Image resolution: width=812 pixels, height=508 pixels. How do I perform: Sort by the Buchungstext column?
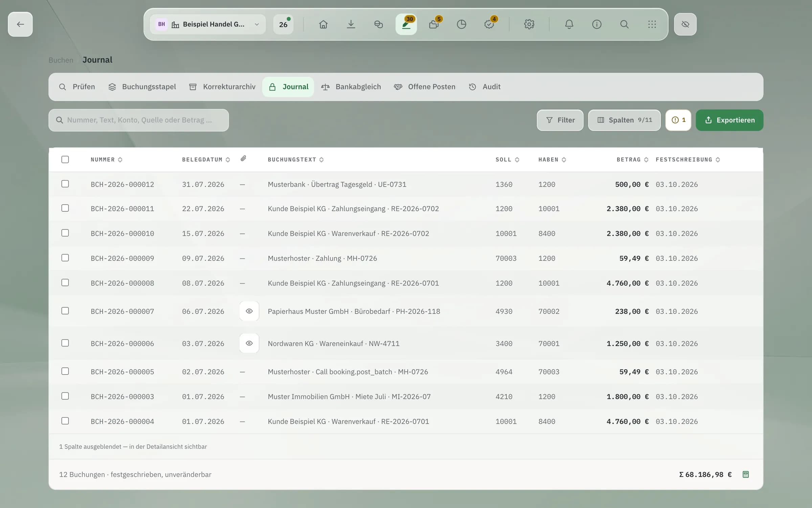(x=296, y=160)
